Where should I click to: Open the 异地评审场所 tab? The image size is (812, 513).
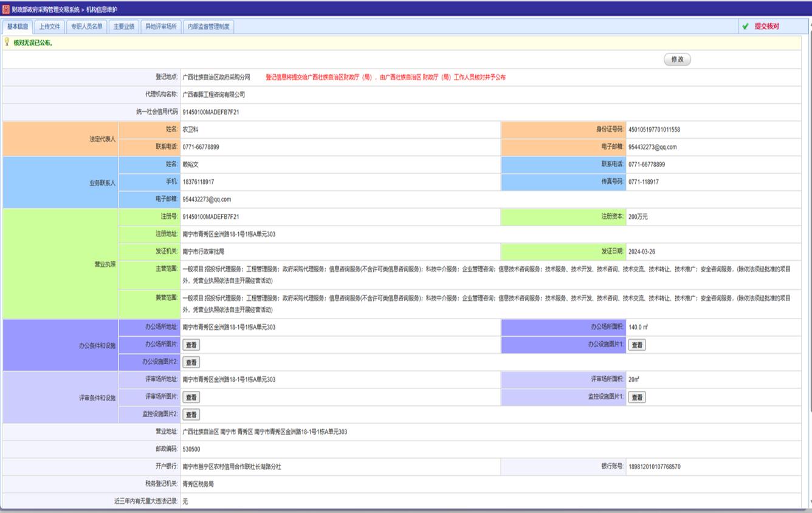click(x=161, y=27)
